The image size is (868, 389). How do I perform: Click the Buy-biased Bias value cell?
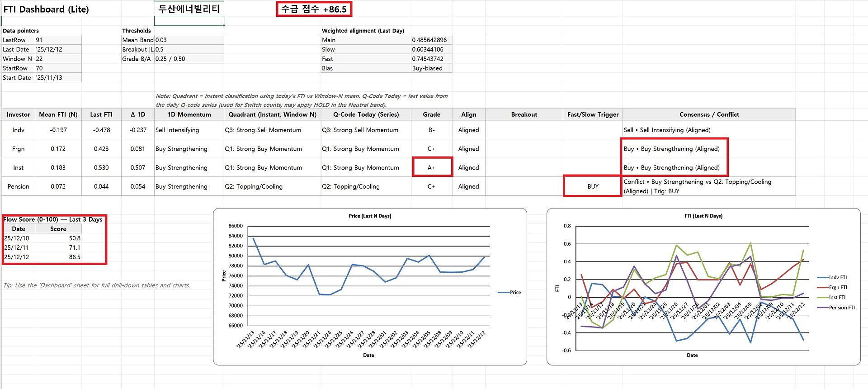(x=431, y=68)
